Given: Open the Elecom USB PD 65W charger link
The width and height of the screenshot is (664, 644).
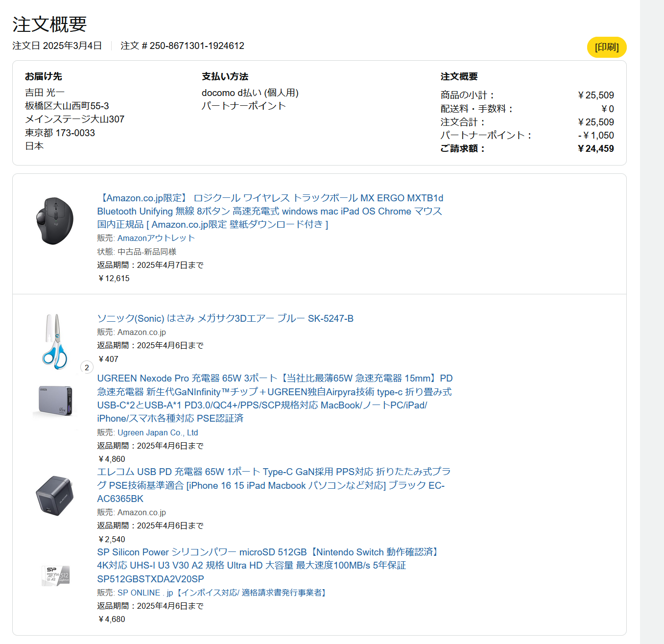Looking at the screenshot, I should pyautogui.click(x=274, y=485).
